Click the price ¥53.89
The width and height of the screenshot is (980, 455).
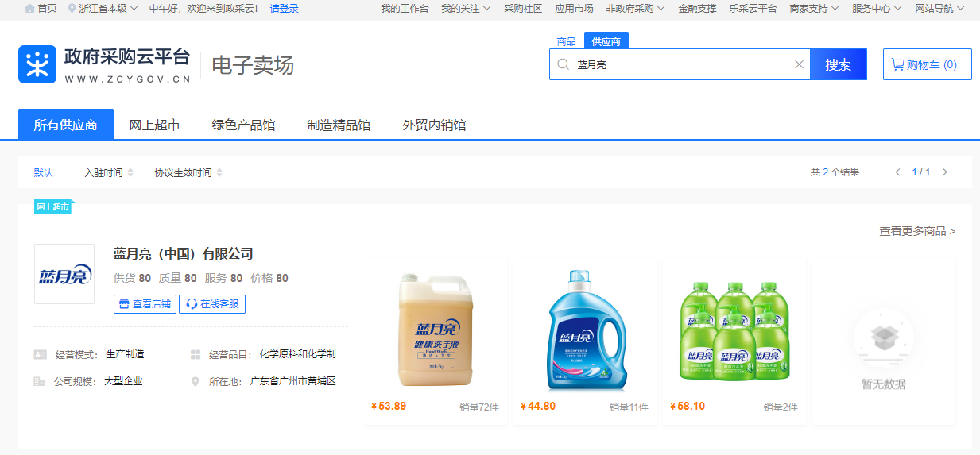click(389, 406)
